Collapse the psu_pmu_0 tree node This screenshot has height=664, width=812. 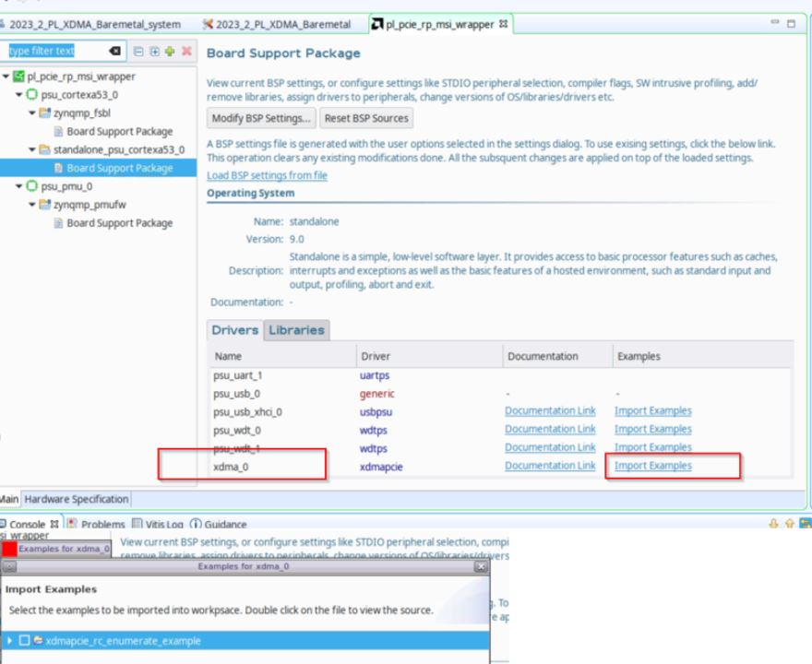(20, 185)
